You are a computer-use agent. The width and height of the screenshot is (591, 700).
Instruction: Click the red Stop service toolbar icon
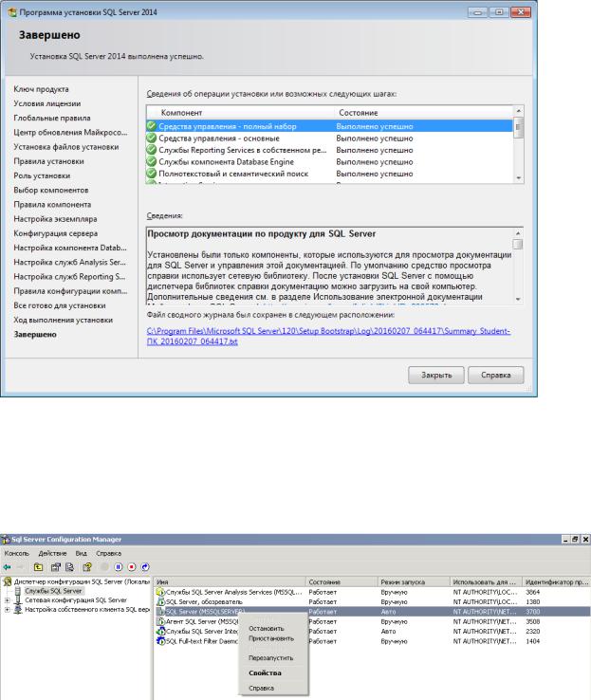click(132, 567)
